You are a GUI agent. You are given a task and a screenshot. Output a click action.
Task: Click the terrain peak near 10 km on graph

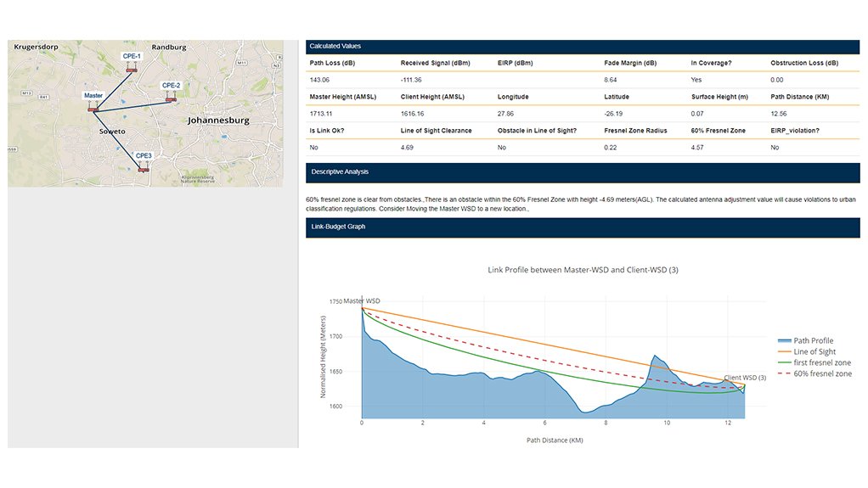[655, 356]
